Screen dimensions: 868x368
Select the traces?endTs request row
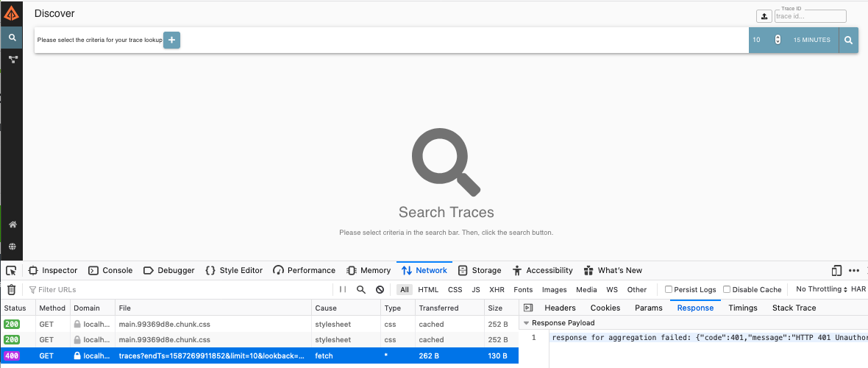(259, 355)
